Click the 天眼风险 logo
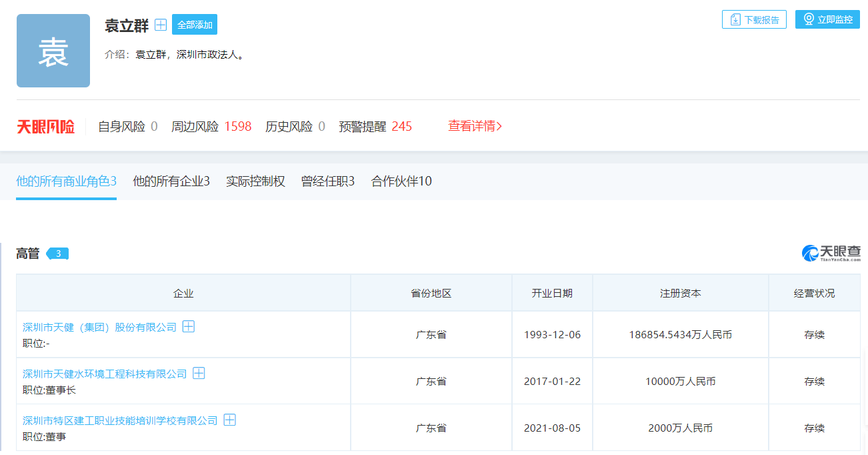 (x=46, y=126)
